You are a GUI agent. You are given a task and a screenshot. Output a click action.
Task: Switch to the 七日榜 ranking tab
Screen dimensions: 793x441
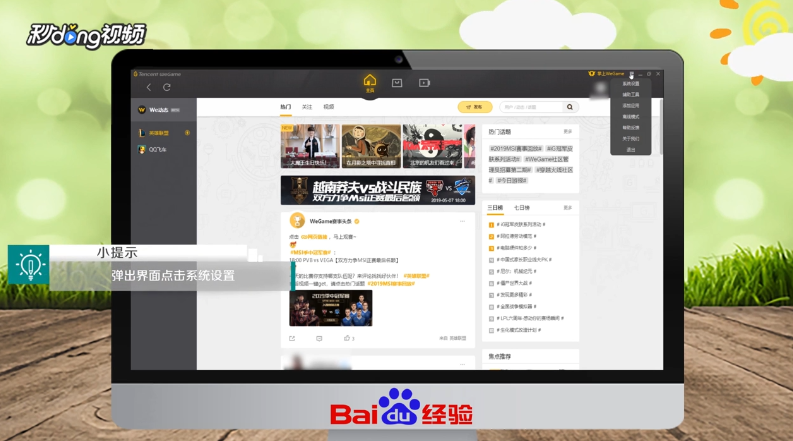(521, 208)
